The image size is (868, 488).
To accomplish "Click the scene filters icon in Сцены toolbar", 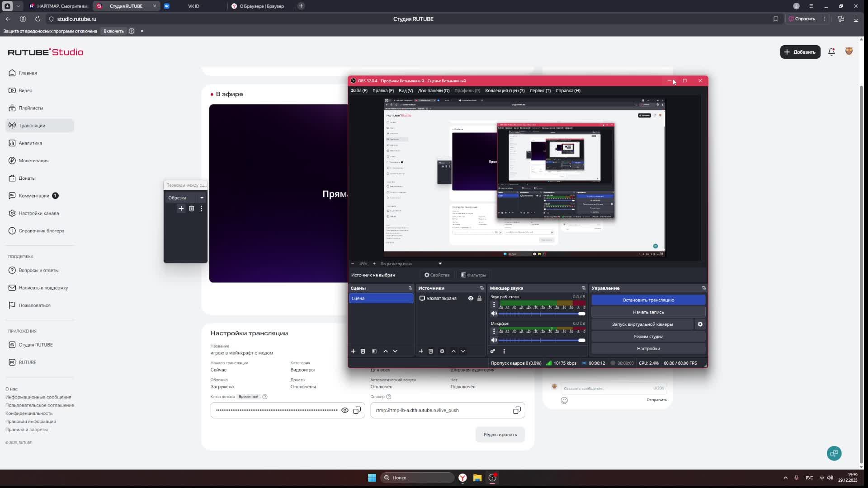I will pos(374,351).
